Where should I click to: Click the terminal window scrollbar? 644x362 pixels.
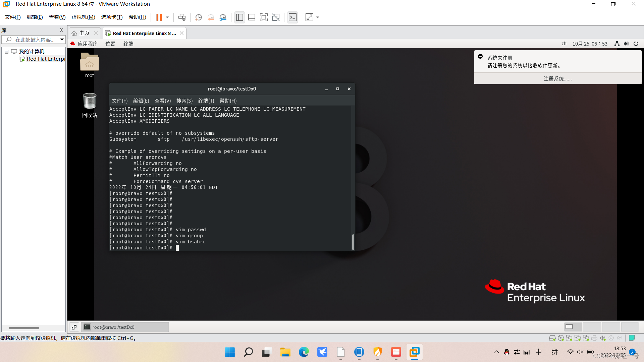[x=353, y=241]
